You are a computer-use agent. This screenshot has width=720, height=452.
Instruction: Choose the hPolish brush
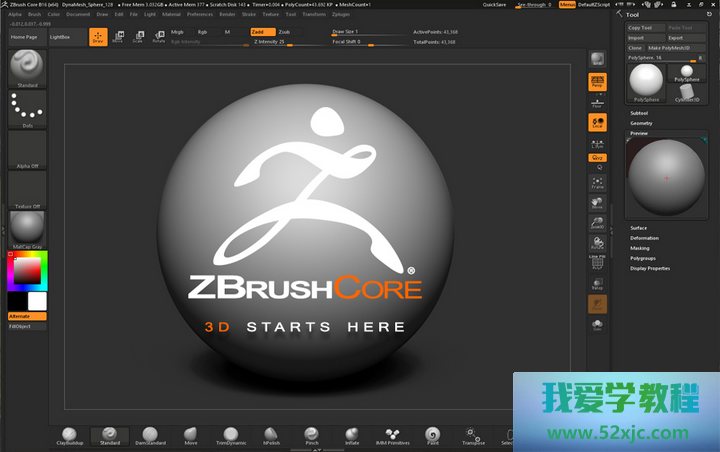[x=271, y=435]
